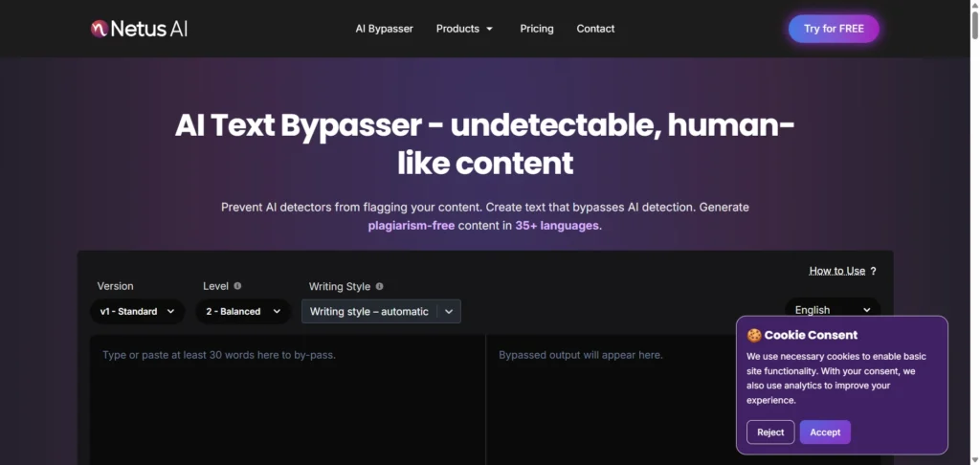
Task: Click the 35+ languages highlighted text
Action: point(557,226)
